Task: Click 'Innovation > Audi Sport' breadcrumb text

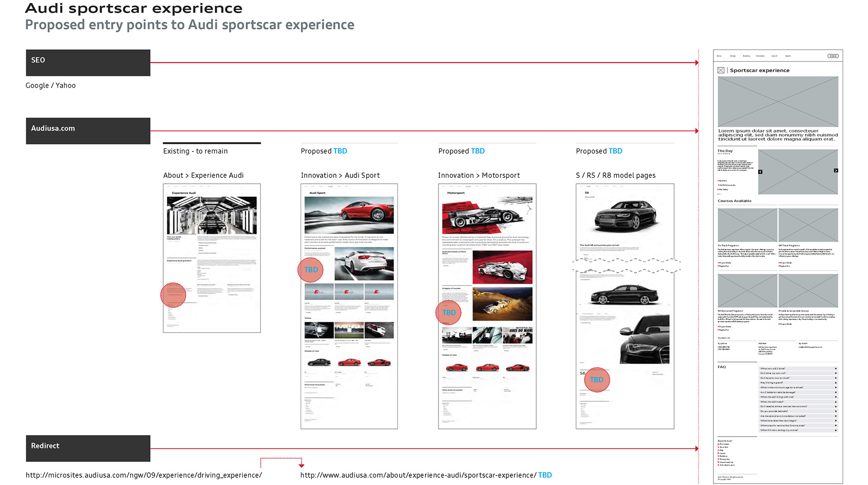Action: [x=340, y=176]
